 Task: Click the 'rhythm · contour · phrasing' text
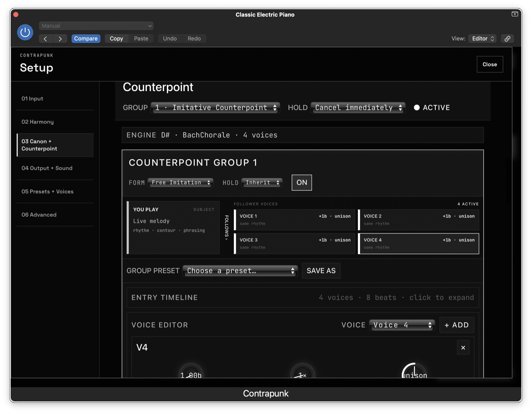pos(169,230)
